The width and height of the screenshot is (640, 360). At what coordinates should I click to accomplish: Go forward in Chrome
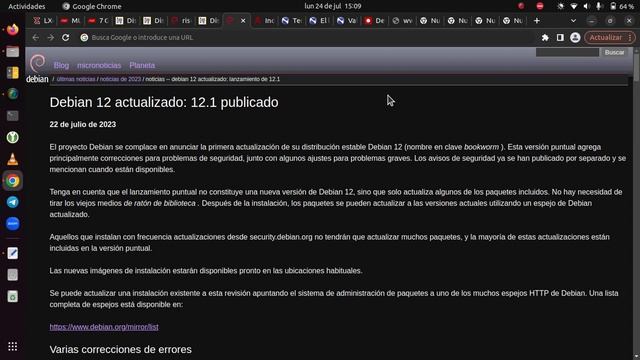click(51, 38)
